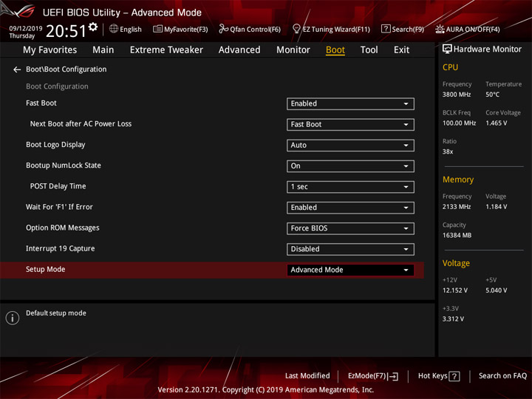Click the +12V value 12.152 V
Viewport: 532px width, 399px height.
pos(455,291)
